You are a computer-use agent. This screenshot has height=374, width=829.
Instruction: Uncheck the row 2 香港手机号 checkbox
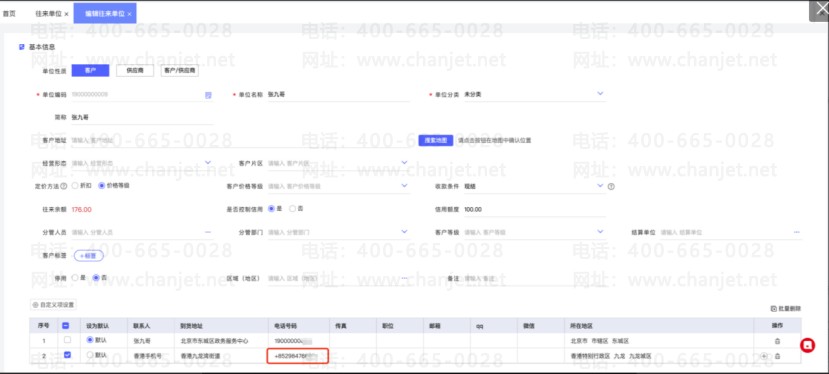67,355
